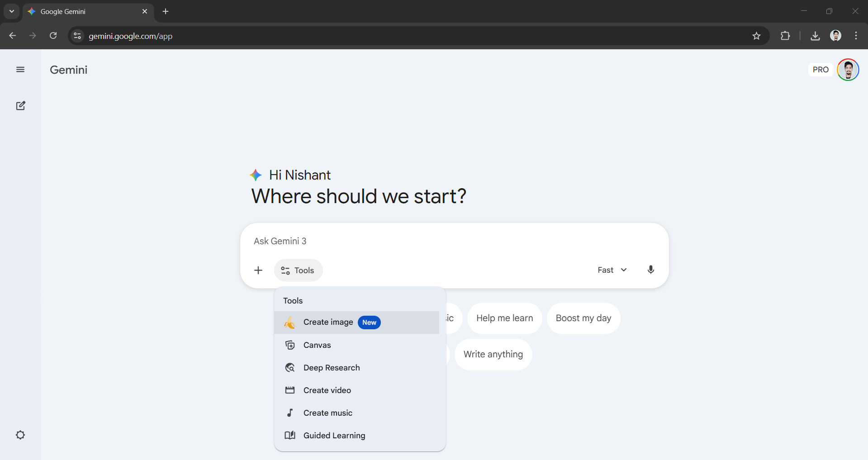Click the Create video clapperboard icon
The width and height of the screenshot is (868, 460).
tap(290, 390)
